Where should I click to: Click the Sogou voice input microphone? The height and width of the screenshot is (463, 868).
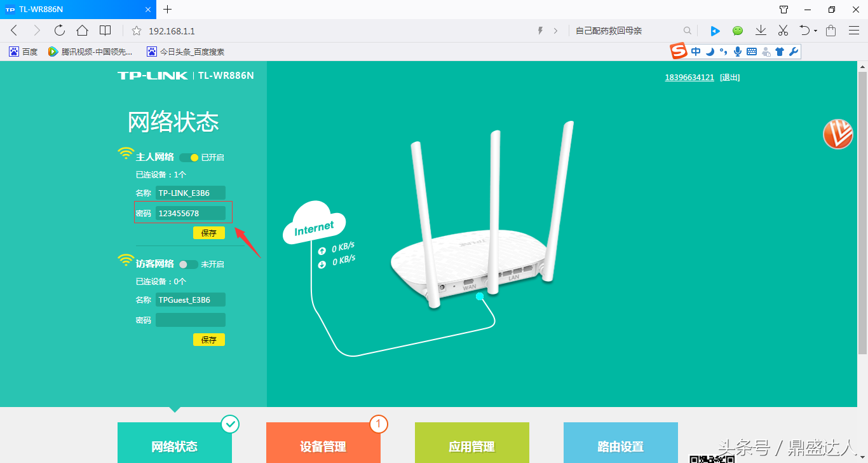tap(738, 52)
